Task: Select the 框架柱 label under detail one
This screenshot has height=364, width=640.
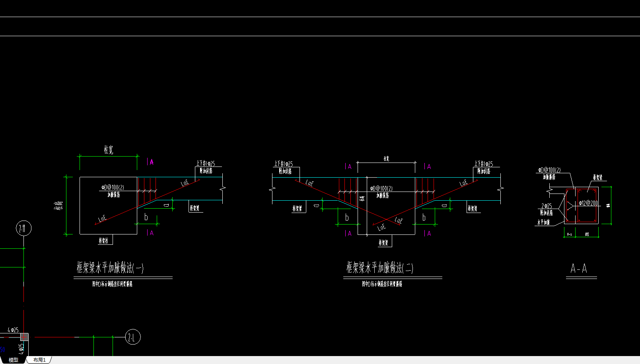Action: coord(103,240)
